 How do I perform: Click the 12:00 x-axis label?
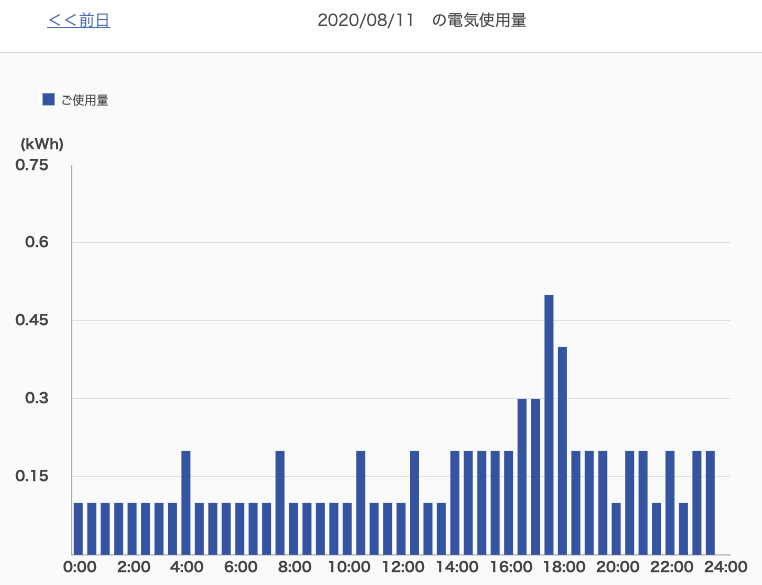(402, 567)
